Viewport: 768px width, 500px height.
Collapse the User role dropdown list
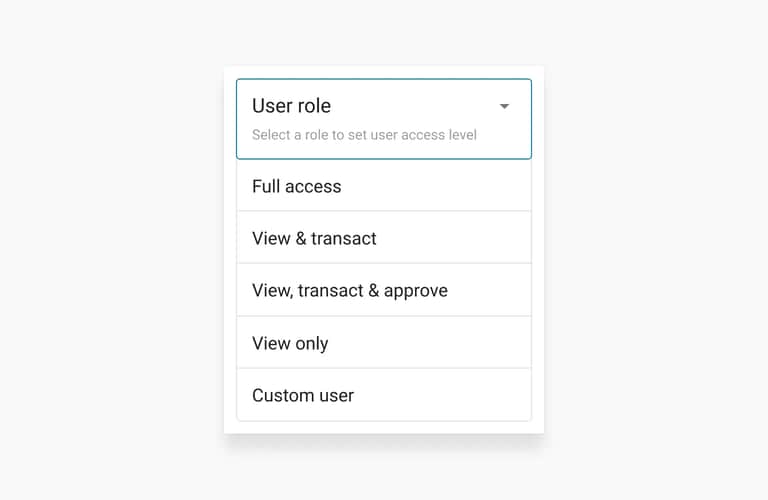tap(504, 106)
